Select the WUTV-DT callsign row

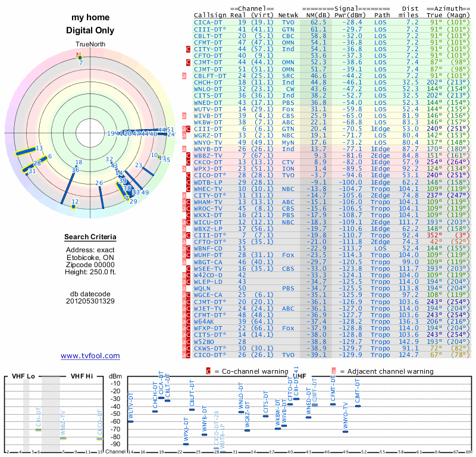208,109
